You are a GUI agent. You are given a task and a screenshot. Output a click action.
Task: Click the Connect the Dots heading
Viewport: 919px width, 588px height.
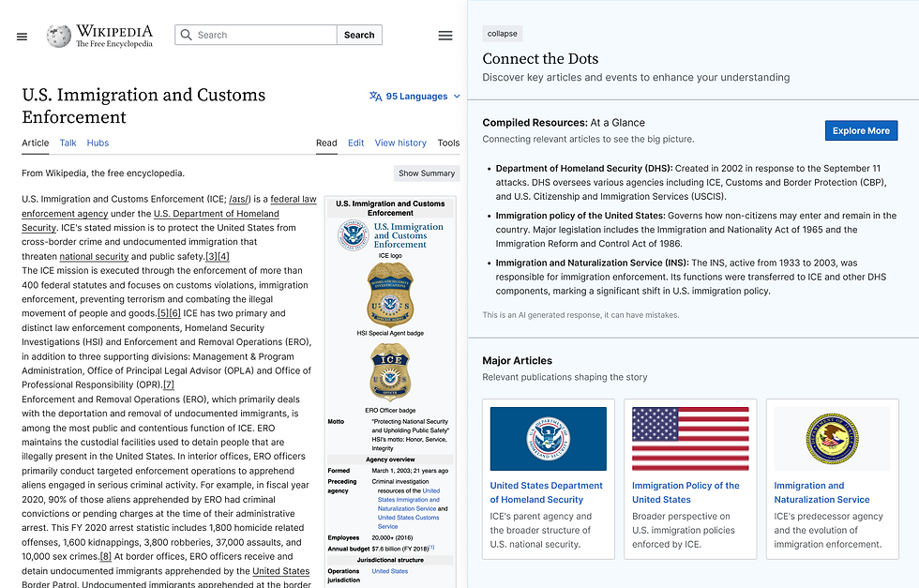click(540, 59)
